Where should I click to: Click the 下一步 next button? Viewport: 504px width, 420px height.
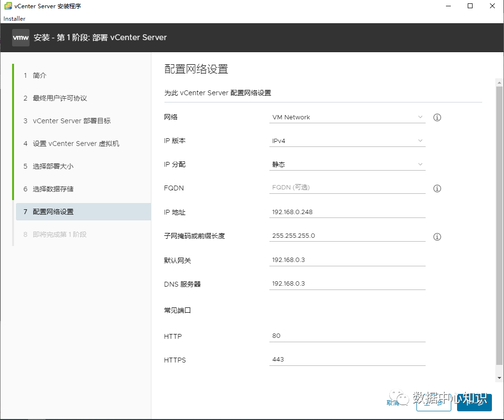[x=474, y=403]
